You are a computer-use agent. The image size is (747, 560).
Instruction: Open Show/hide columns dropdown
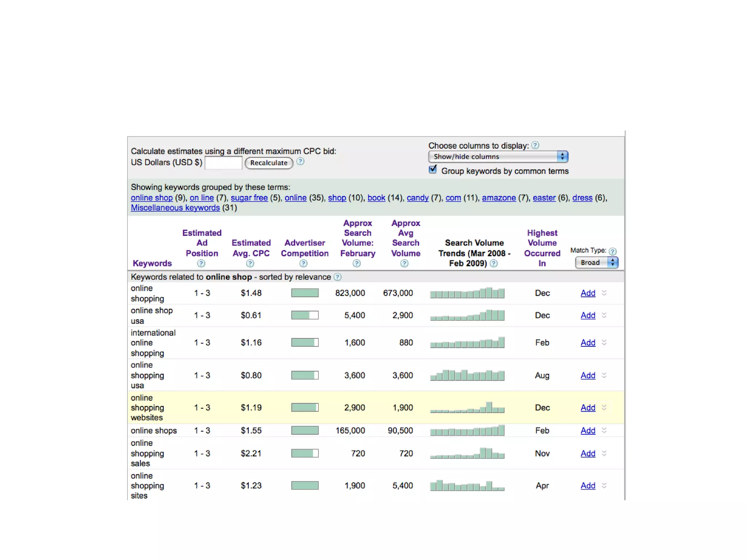[498, 157]
